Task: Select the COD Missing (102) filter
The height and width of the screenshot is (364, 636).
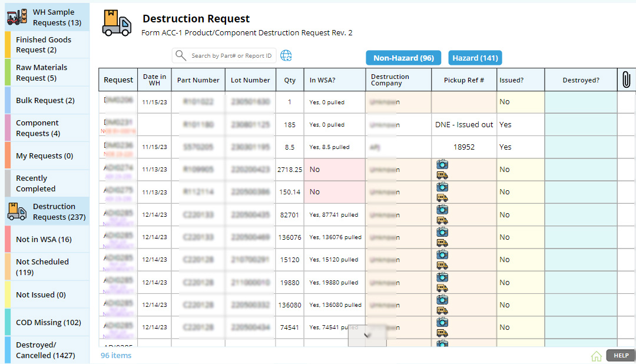Action: (x=47, y=322)
